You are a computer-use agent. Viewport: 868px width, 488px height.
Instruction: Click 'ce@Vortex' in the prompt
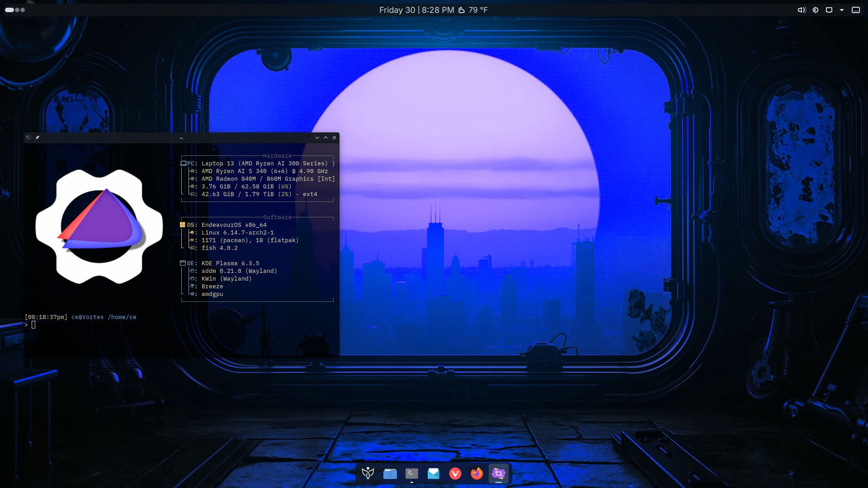point(87,317)
